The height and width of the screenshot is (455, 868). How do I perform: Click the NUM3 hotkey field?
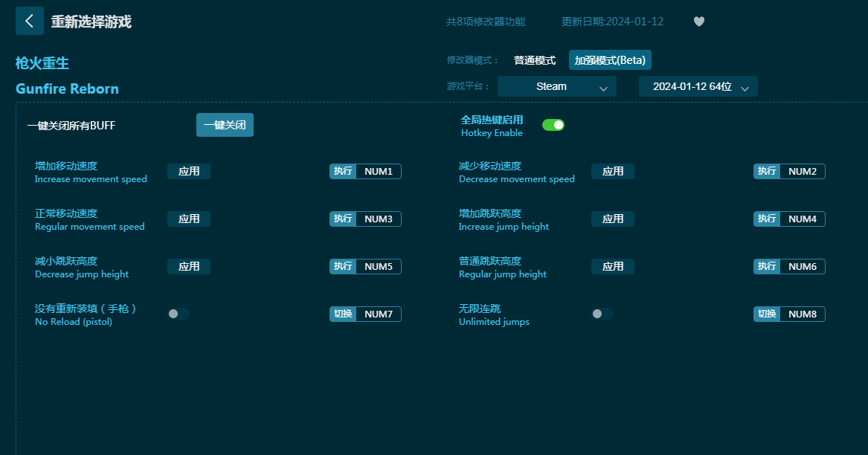379,219
